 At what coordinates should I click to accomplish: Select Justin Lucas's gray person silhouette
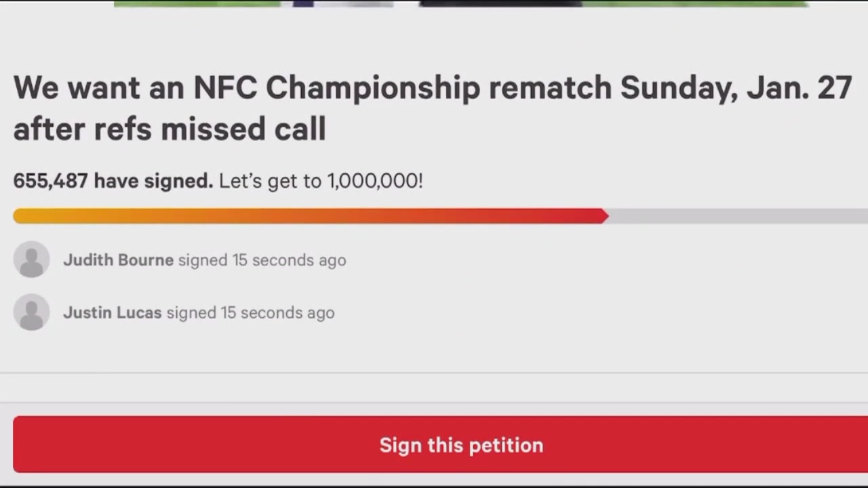pyautogui.click(x=31, y=312)
